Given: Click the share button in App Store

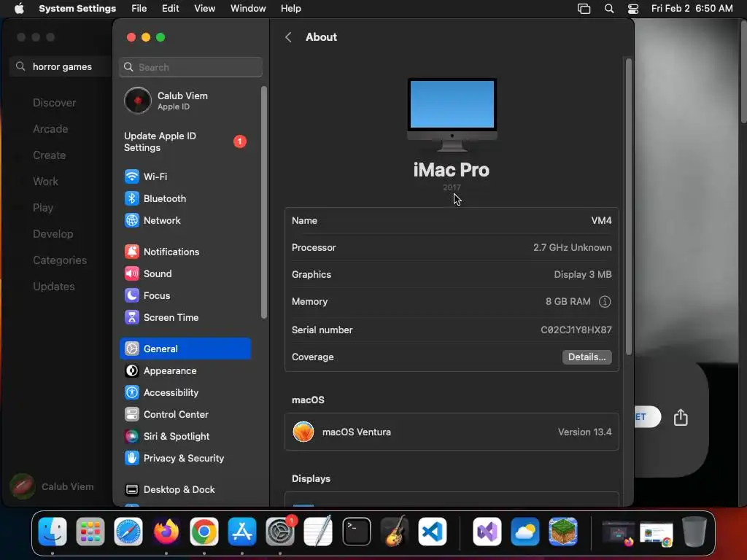Looking at the screenshot, I should [x=681, y=417].
